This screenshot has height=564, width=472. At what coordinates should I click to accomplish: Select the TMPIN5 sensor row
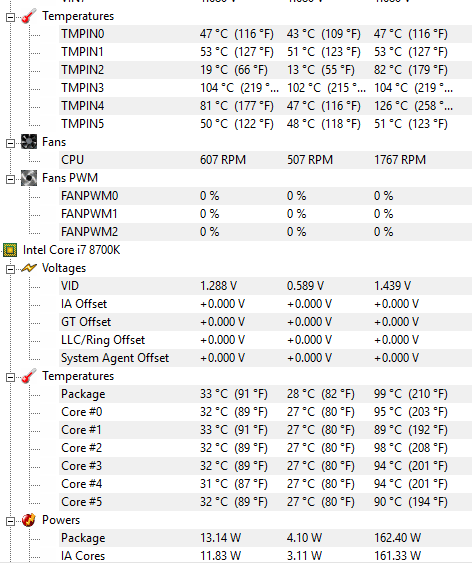point(266,124)
